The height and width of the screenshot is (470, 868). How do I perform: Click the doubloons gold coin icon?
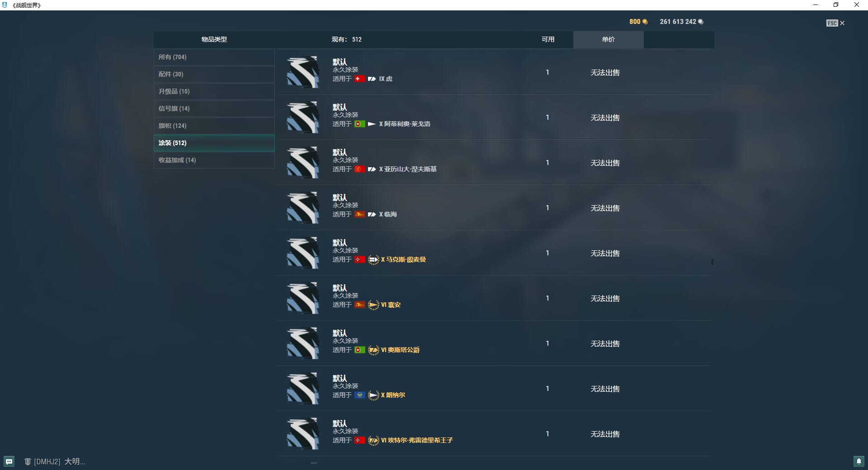[645, 22]
